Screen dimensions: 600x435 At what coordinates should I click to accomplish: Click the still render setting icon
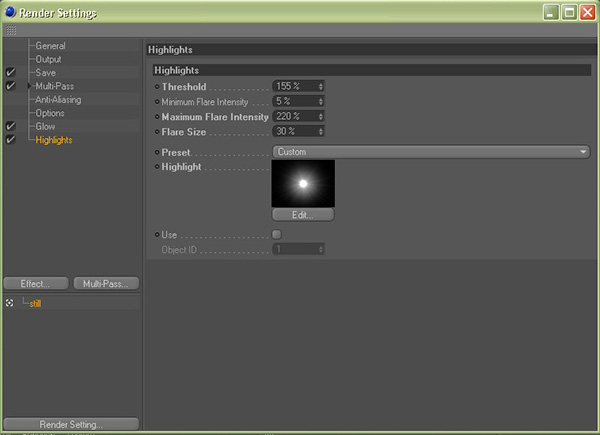pos(10,303)
